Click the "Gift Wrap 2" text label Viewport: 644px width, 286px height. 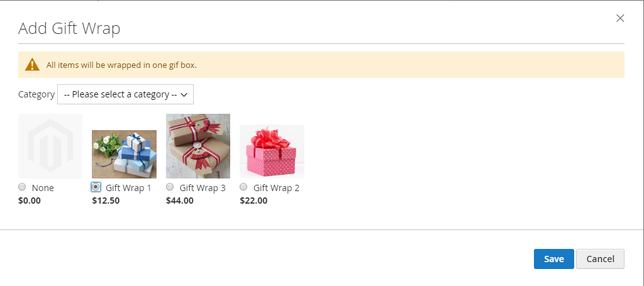(276, 188)
